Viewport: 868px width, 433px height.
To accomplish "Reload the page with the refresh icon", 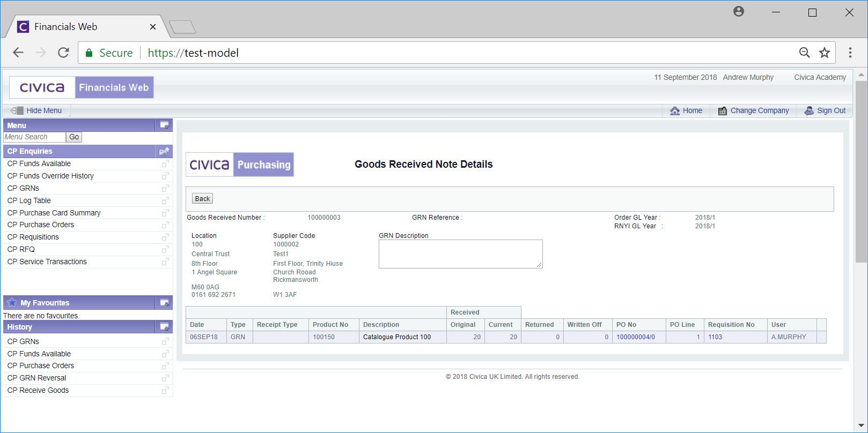I will [x=63, y=53].
